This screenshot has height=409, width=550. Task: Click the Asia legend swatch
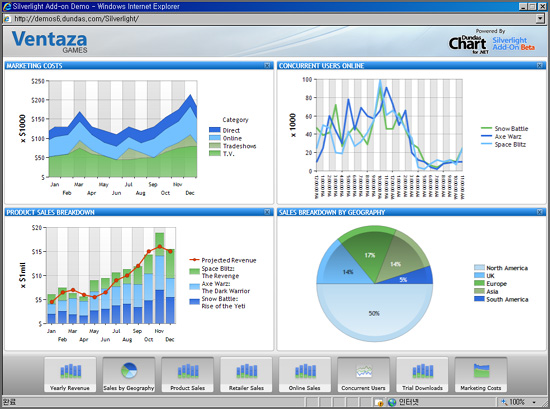479,291
